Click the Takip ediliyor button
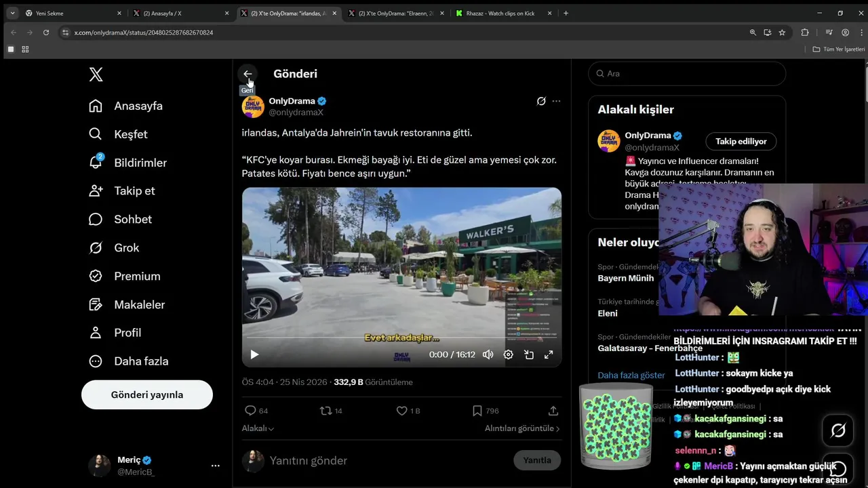This screenshot has height=488, width=868. coord(741,142)
